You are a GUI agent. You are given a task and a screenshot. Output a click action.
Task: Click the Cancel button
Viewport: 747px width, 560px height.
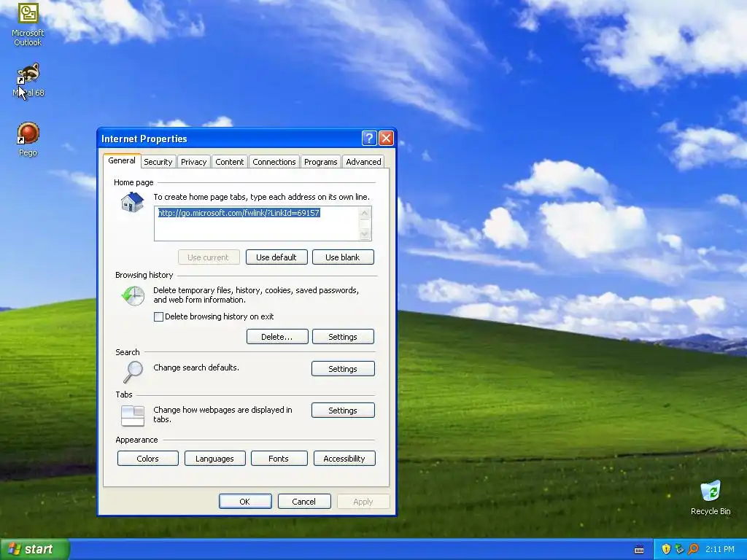point(304,502)
